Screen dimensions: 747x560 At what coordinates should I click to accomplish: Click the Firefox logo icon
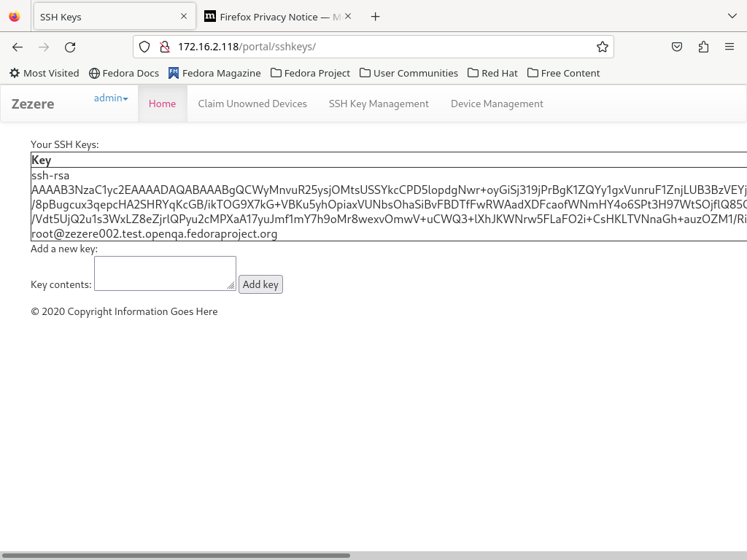[15, 17]
